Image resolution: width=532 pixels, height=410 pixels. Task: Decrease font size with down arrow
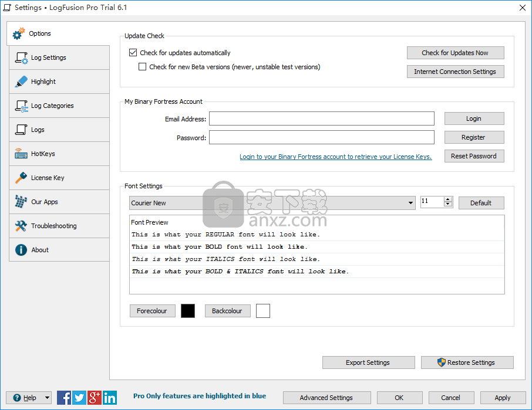[448, 204]
